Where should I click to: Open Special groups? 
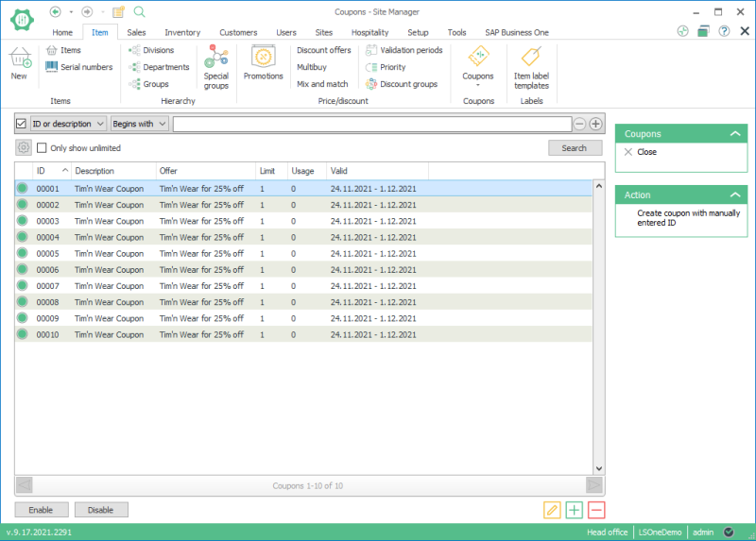[216, 67]
